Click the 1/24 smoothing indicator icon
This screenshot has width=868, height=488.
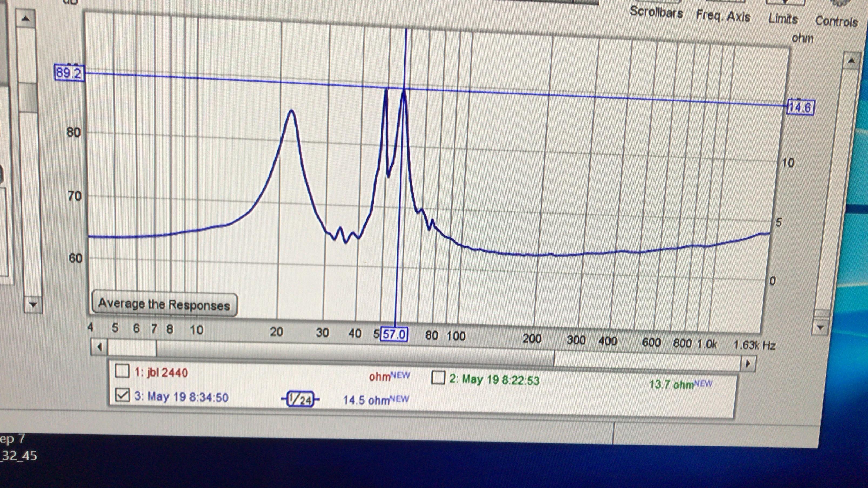[x=300, y=399]
